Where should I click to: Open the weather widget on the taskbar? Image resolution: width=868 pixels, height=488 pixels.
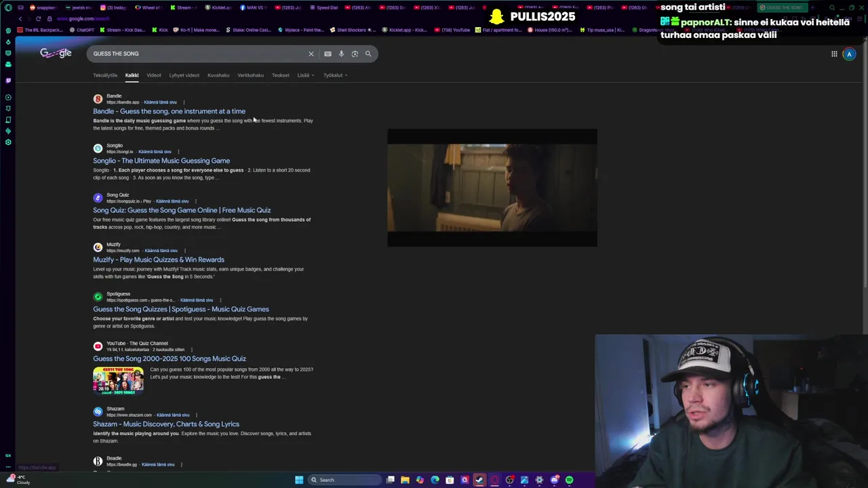[18, 480]
